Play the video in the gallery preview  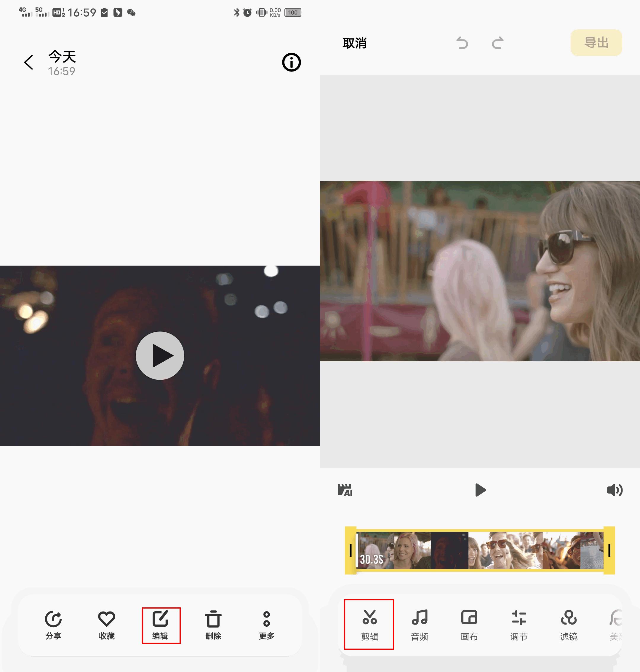coord(160,356)
